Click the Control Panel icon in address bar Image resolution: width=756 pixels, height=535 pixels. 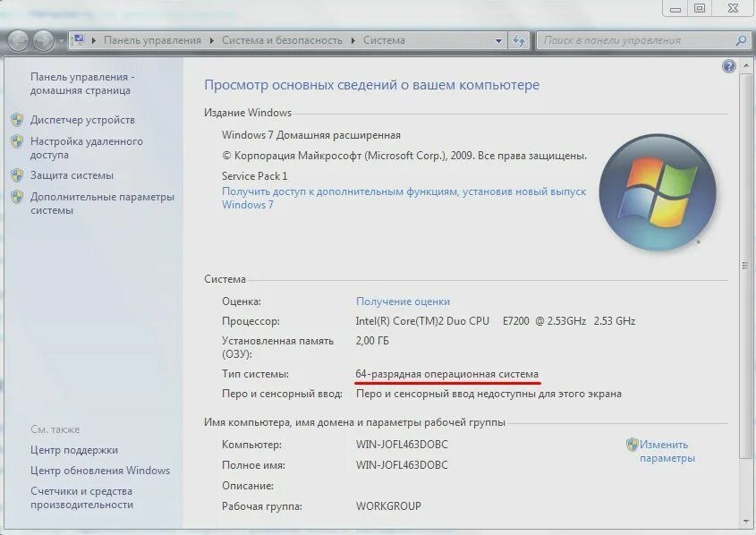(x=79, y=40)
